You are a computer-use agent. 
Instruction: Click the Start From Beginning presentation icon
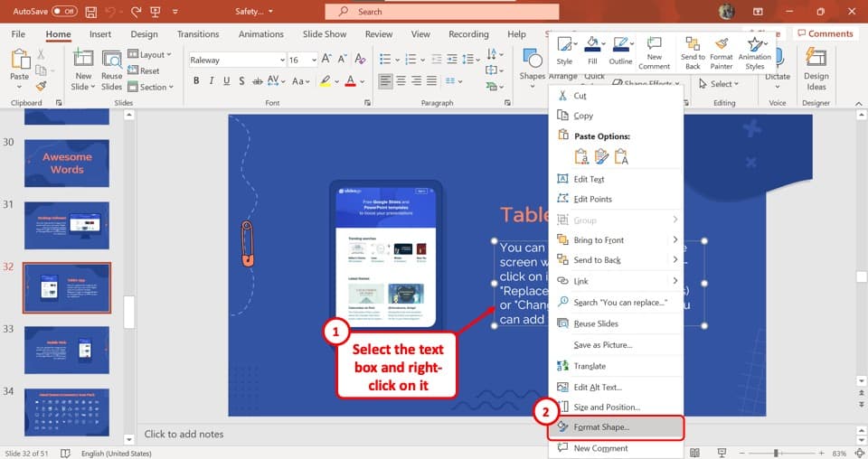[x=156, y=11]
